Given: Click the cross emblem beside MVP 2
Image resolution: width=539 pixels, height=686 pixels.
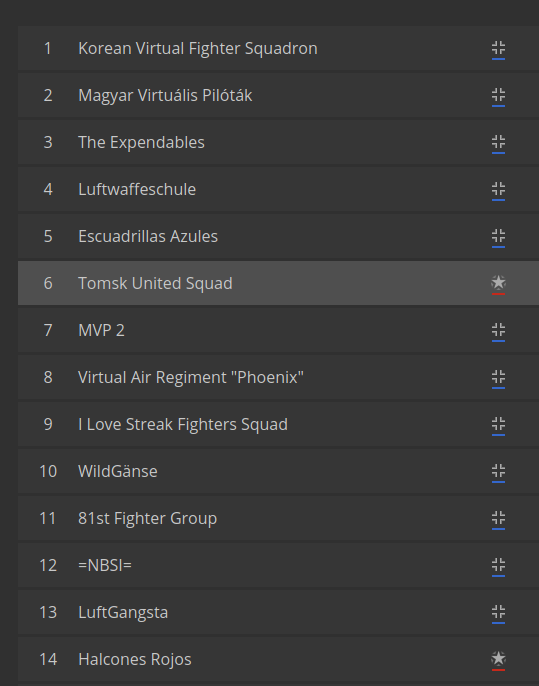Looking at the screenshot, I should pos(498,330).
